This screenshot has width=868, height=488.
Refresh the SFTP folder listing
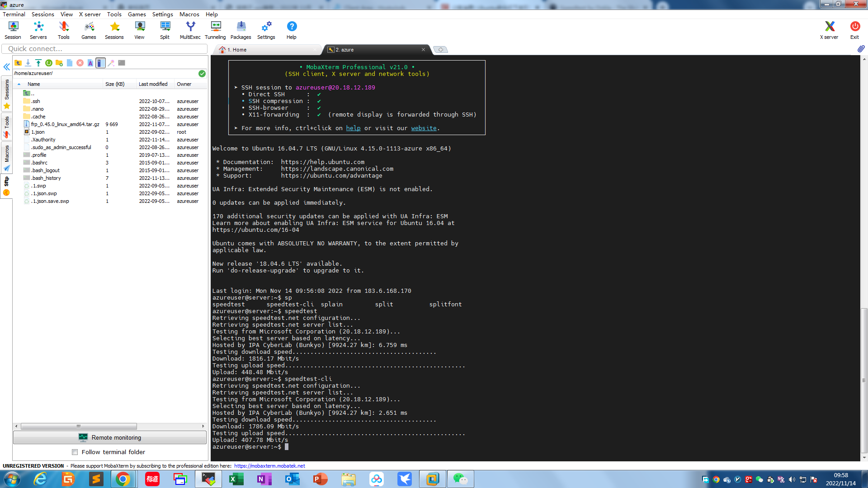pyautogui.click(x=49, y=63)
